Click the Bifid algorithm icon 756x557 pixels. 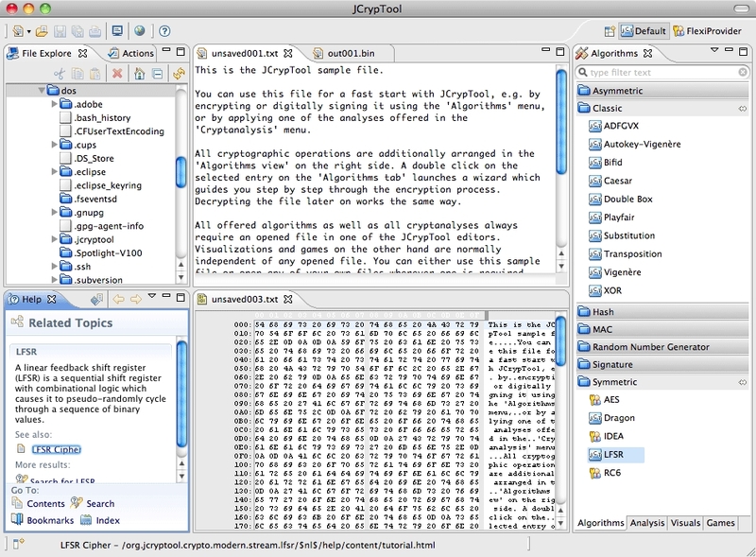tap(595, 163)
